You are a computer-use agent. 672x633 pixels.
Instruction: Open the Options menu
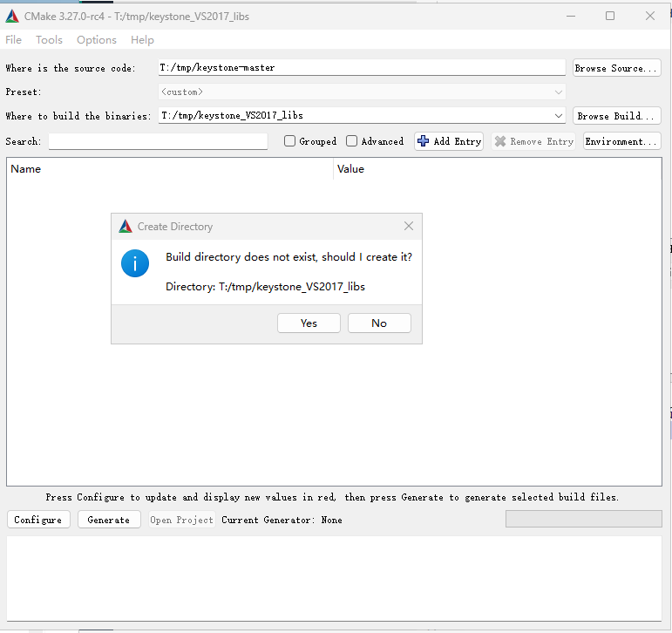click(x=97, y=40)
